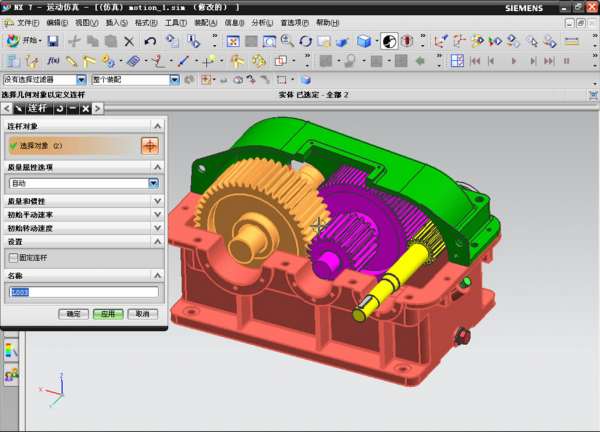Click the Undo arrow icon
The height and width of the screenshot is (432, 600).
pyautogui.click(x=150, y=41)
